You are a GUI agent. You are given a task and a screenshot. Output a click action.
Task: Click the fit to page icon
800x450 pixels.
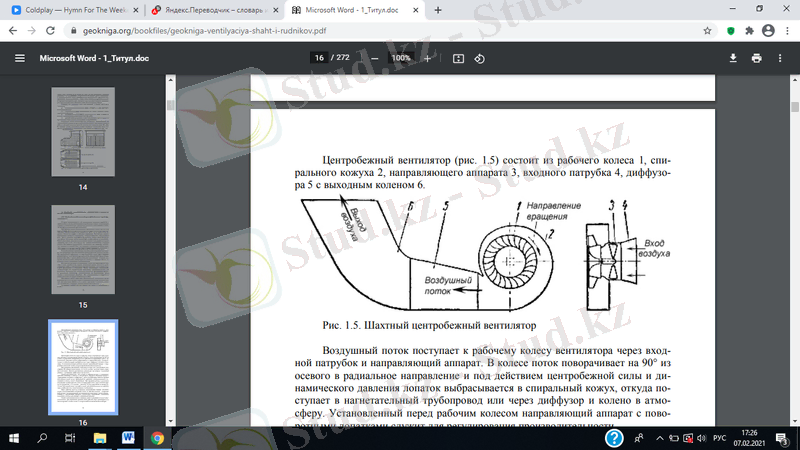[459, 58]
